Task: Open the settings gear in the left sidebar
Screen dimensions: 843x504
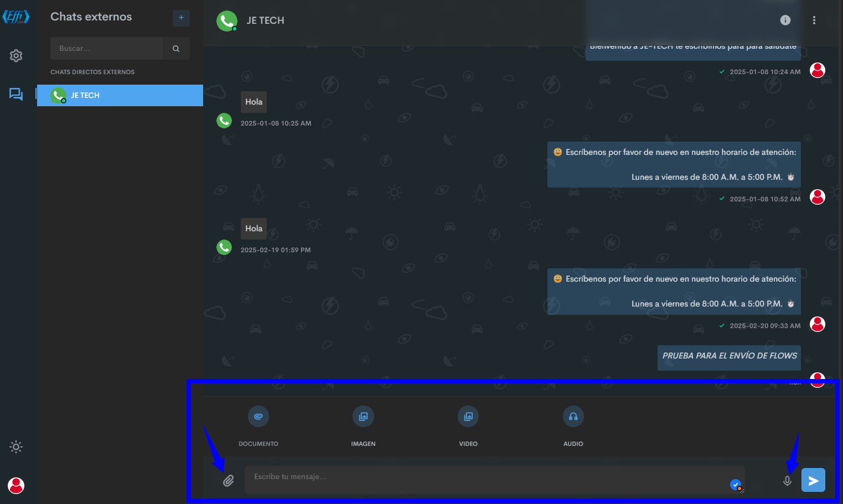Action: tap(16, 56)
